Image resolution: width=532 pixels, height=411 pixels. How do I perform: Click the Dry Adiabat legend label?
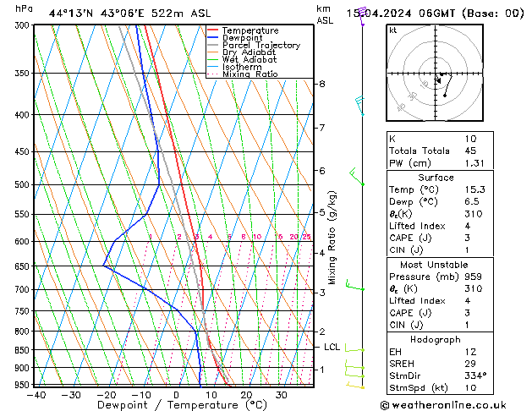point(249,52)
